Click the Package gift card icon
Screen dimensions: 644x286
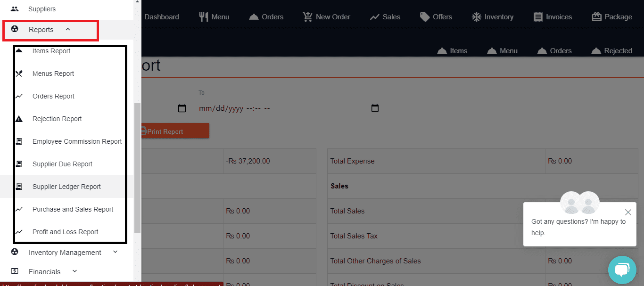pos(596,17)
